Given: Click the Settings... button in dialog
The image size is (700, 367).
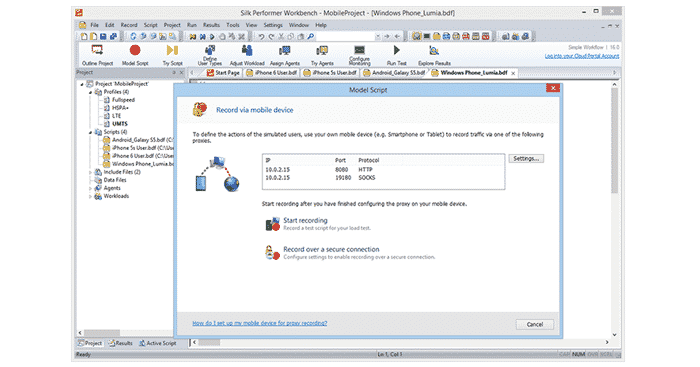Looking at the screenshot, I should point(526,158).
